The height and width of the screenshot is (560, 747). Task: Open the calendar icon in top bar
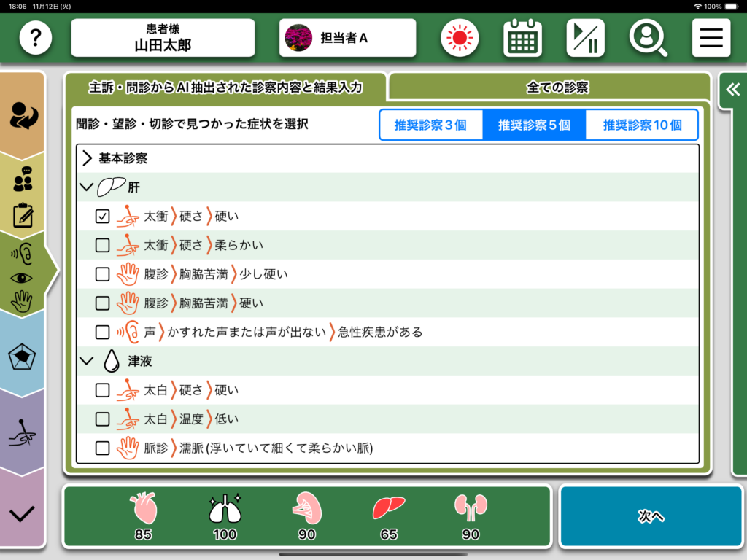pos(522,38)
